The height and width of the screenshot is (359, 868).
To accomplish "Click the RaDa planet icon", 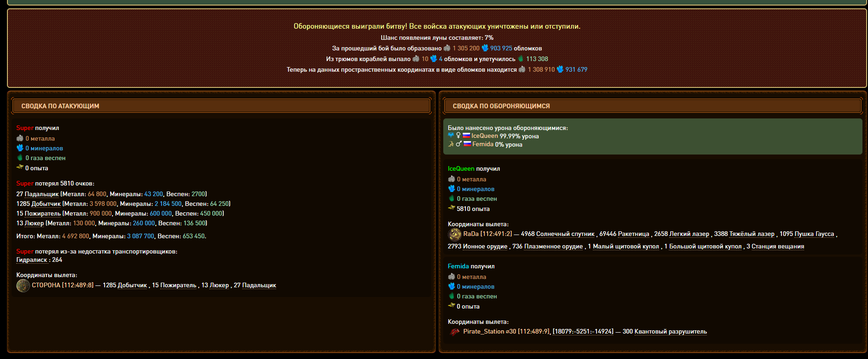I will 454,234.
